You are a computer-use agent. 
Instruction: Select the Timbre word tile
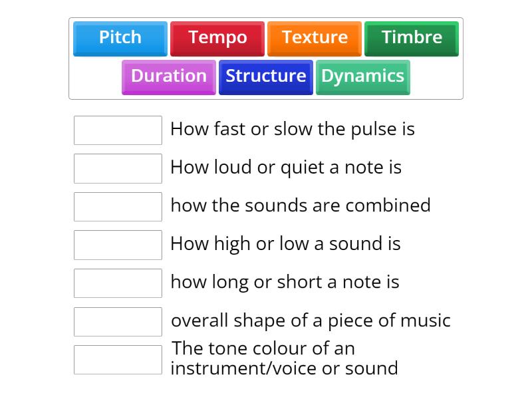click(x=411, y=38)
